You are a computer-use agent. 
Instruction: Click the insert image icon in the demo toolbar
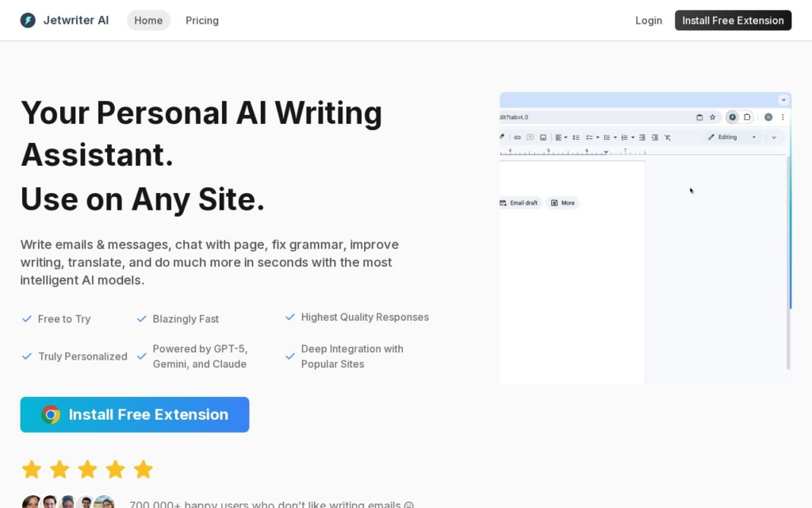(542, 137)
